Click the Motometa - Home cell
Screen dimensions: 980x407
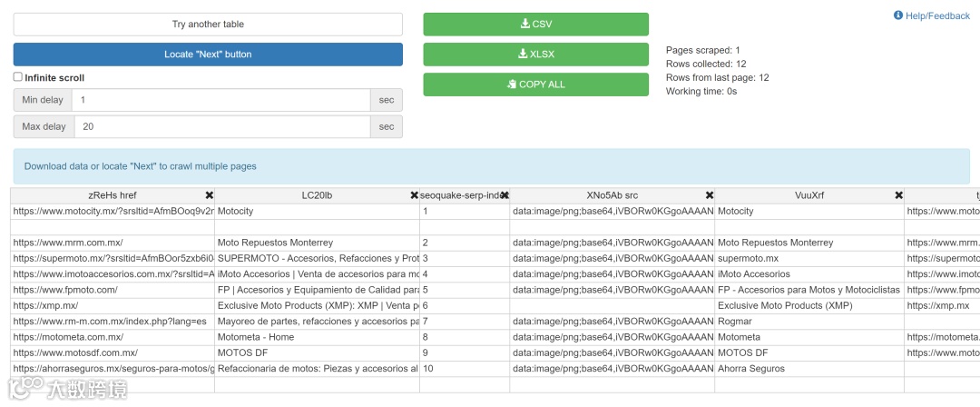317,337
